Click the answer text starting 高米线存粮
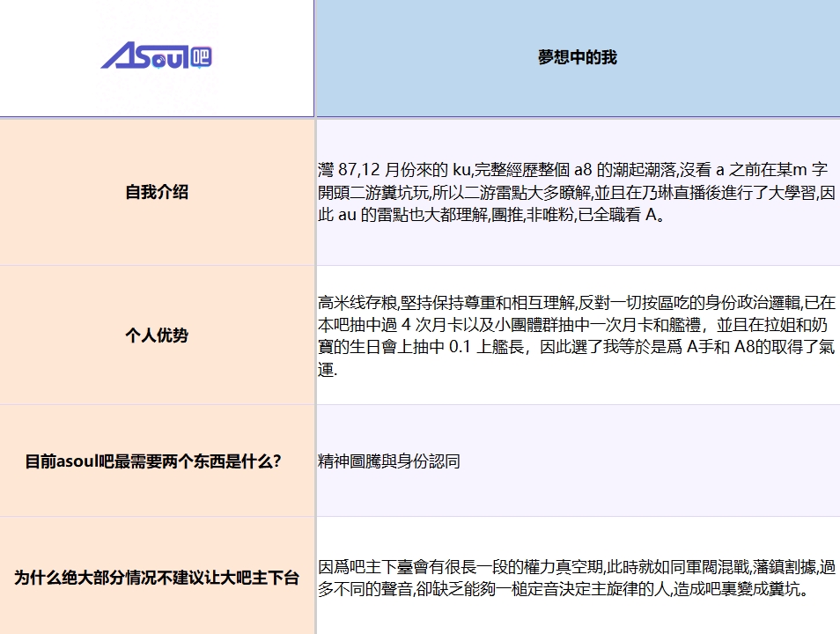Screen dimensions: 840x634 (577, 335)
